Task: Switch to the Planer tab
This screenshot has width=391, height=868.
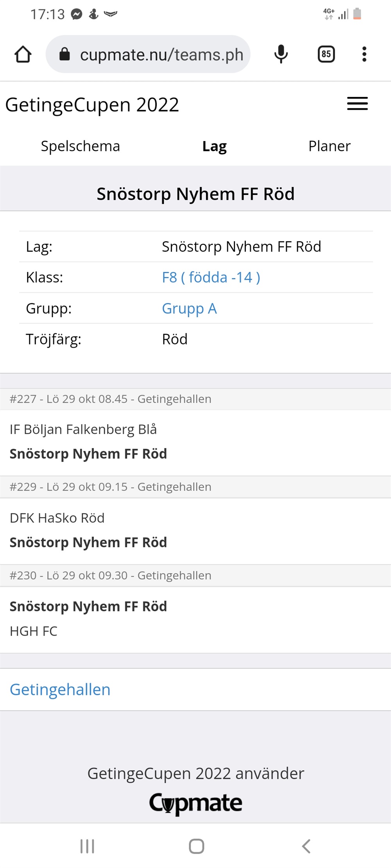Action: (x=329, y=146)
